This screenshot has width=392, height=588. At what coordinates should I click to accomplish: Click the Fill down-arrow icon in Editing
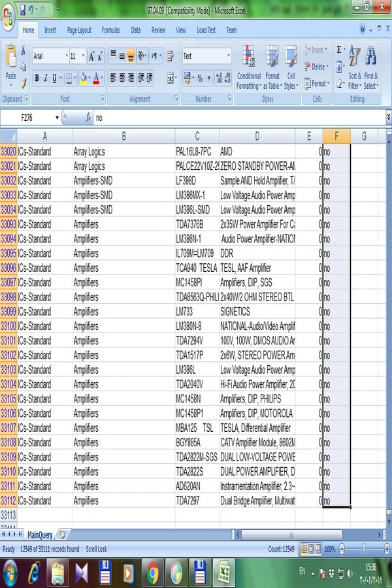pyautogui.click(x=339, y=67)
